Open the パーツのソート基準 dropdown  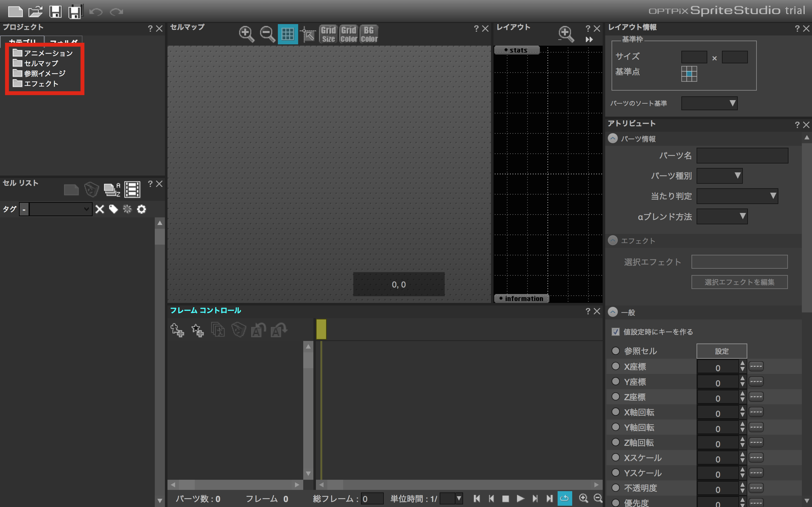click(709, 103)
